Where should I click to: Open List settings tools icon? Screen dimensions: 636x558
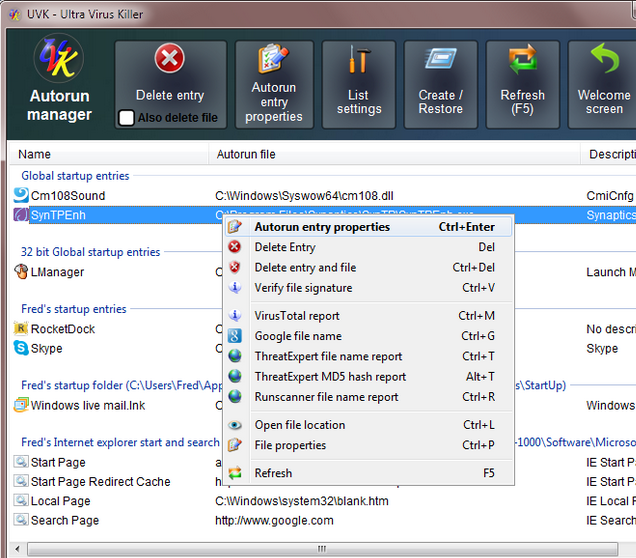[359, 59]
